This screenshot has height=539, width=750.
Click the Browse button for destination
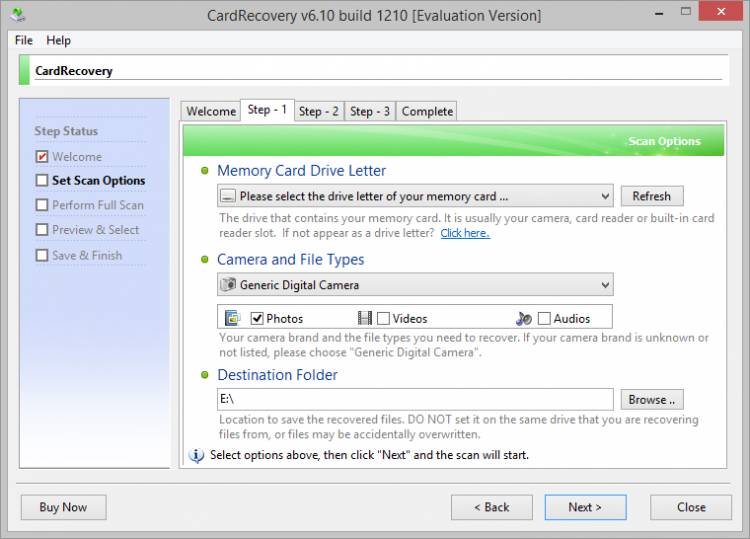click(x=652, y=399)
